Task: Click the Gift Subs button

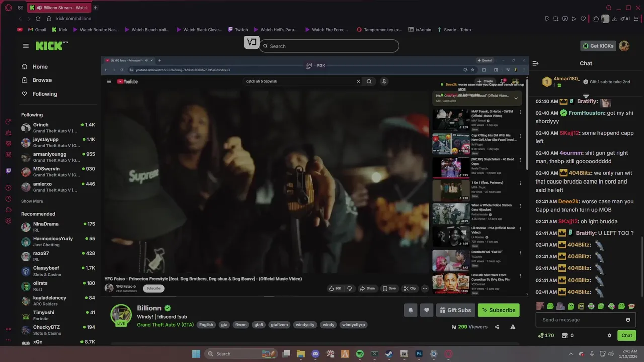Action: click(455, 310)
